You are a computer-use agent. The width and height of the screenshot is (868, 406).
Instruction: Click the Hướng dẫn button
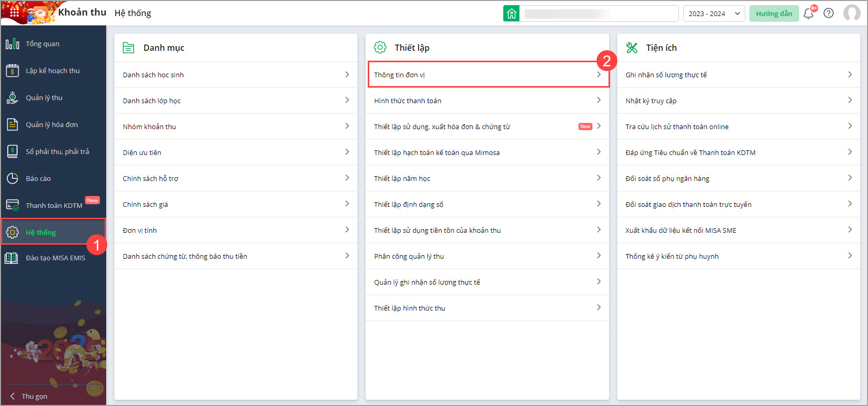click(774, 13)
